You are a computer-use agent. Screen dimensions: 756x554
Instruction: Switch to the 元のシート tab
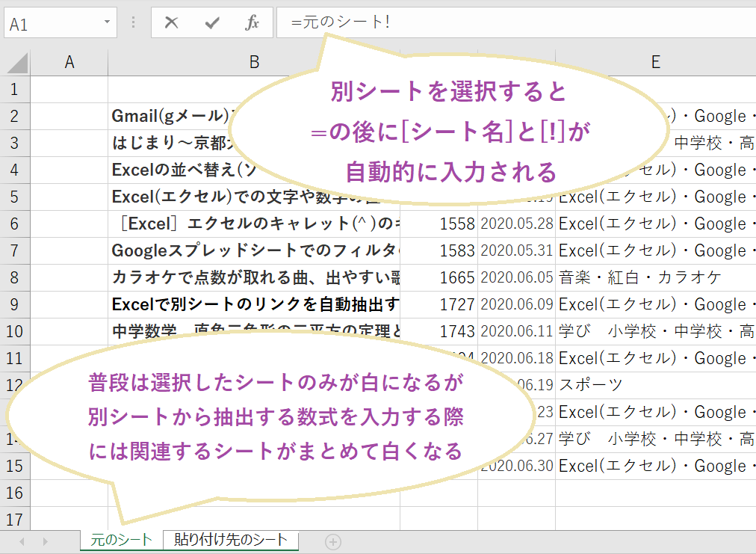click(x=120, y=540)
